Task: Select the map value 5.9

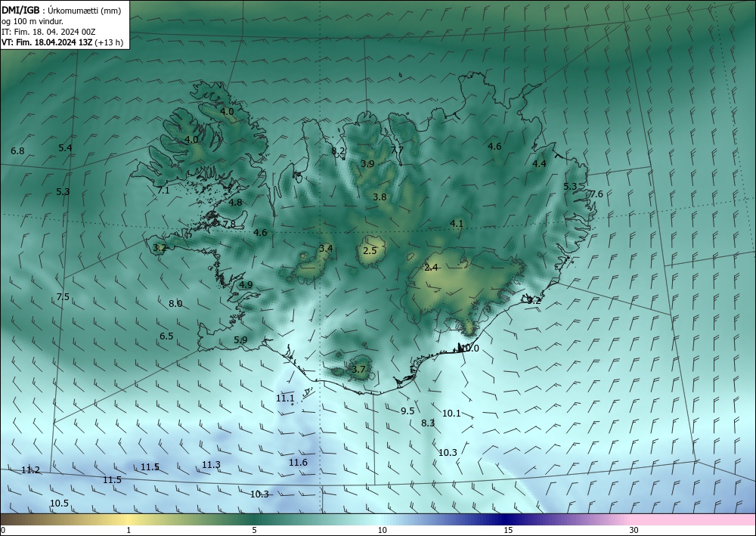Action: (x=240, y=340)
